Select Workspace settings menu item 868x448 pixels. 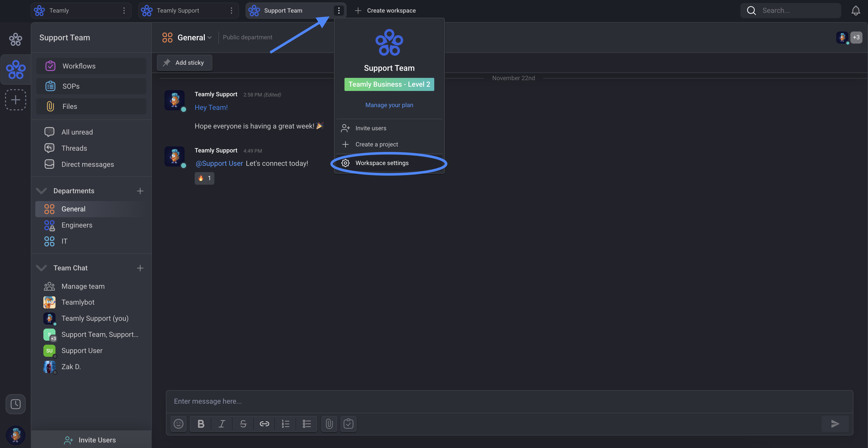(x=382, y=163)
